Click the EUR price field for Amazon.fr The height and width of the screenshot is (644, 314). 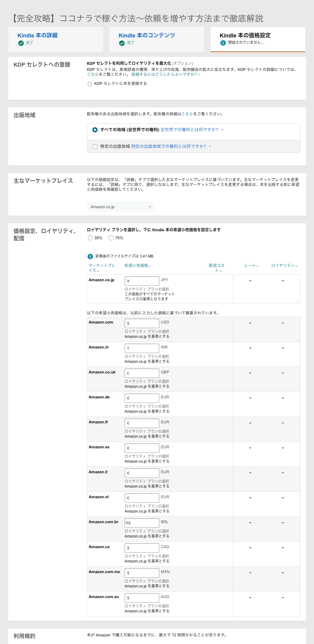(142, 423)
